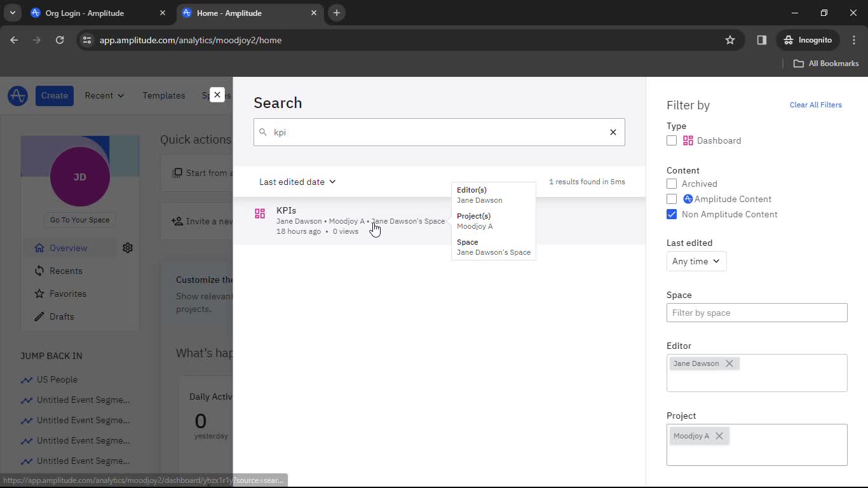Viewport: 868px width, 488px height.
Task: Click the Project filter box
Action: (x=757, y=445)
